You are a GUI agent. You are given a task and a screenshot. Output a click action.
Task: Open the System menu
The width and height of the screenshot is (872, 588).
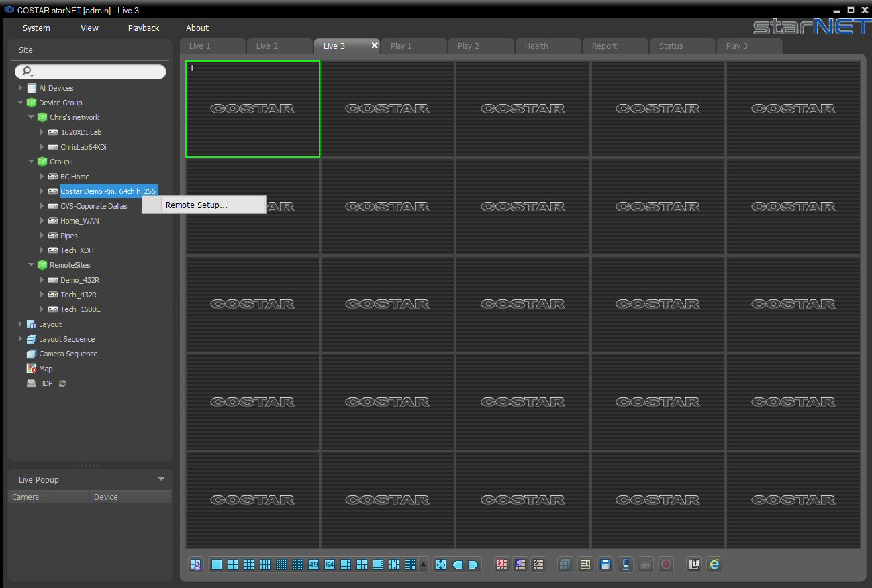click(x=36, y=28)
